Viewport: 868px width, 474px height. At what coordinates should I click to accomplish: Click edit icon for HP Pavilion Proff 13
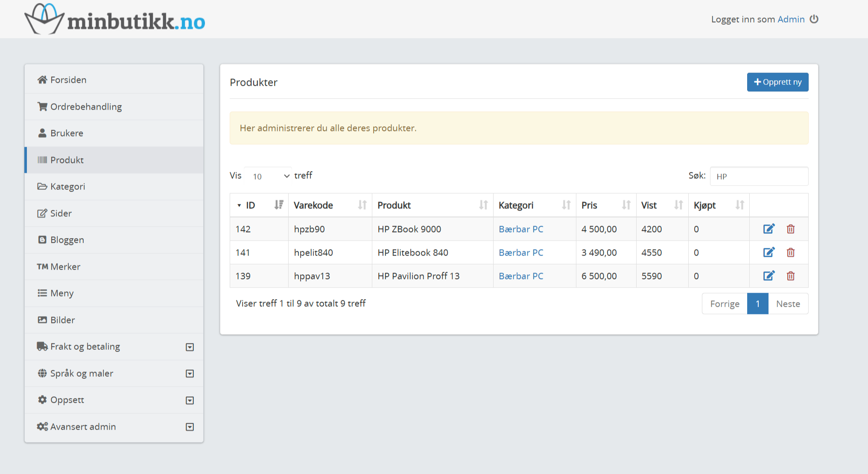tap(769, 276)
